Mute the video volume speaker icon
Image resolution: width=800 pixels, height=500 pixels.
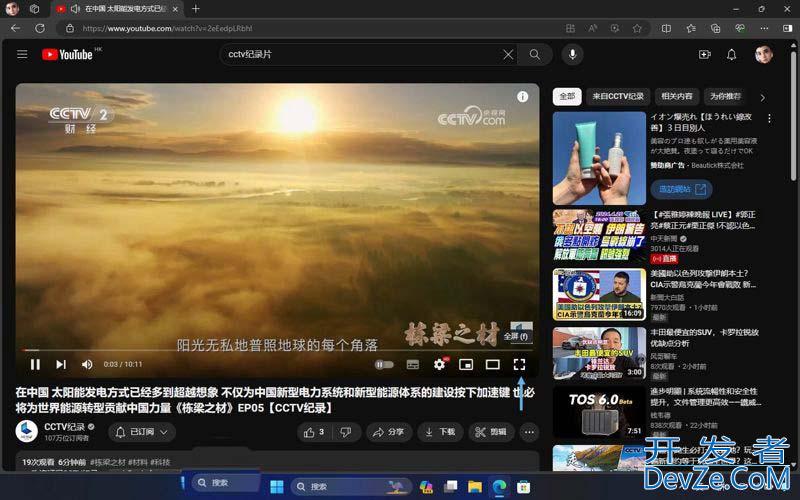pos(87,364)
